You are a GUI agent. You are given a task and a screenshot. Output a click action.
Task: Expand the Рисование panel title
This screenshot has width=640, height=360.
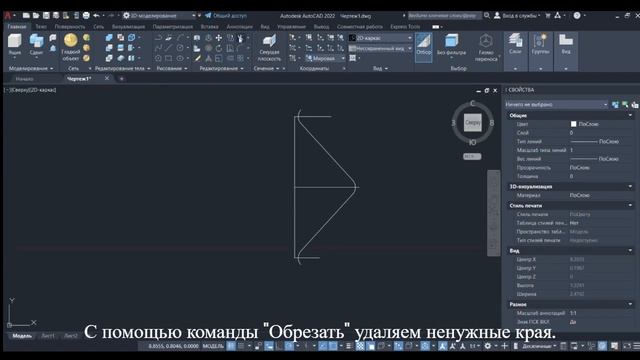click(172, 69)
